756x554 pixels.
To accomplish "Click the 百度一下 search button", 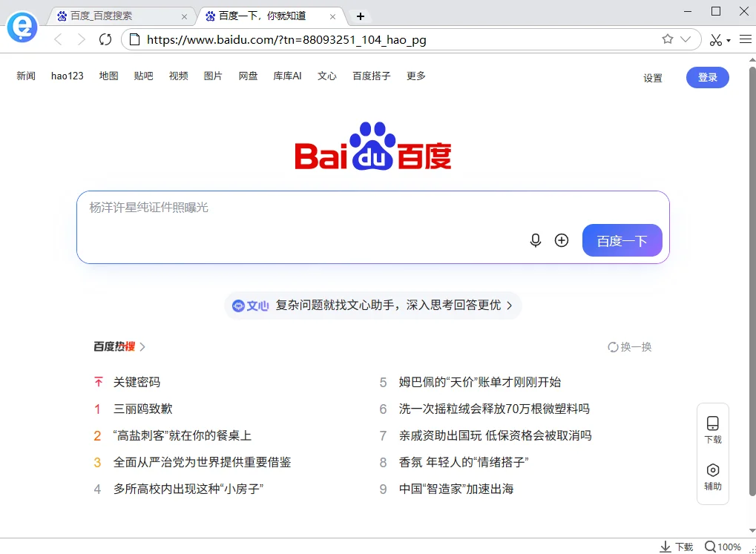I will pos(622,240).
